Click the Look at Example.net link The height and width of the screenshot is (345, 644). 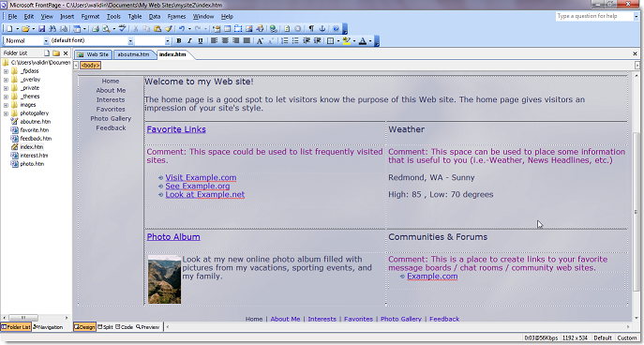205,195
